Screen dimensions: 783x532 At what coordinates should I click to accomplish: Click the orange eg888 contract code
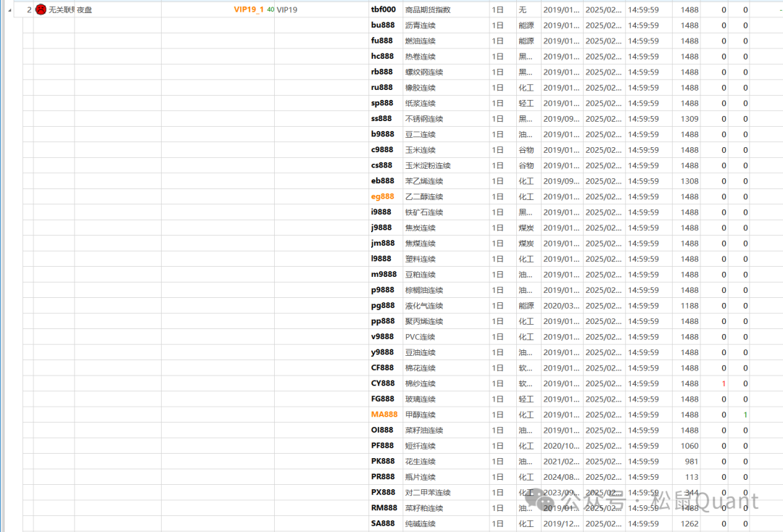[x=383, y=196]
